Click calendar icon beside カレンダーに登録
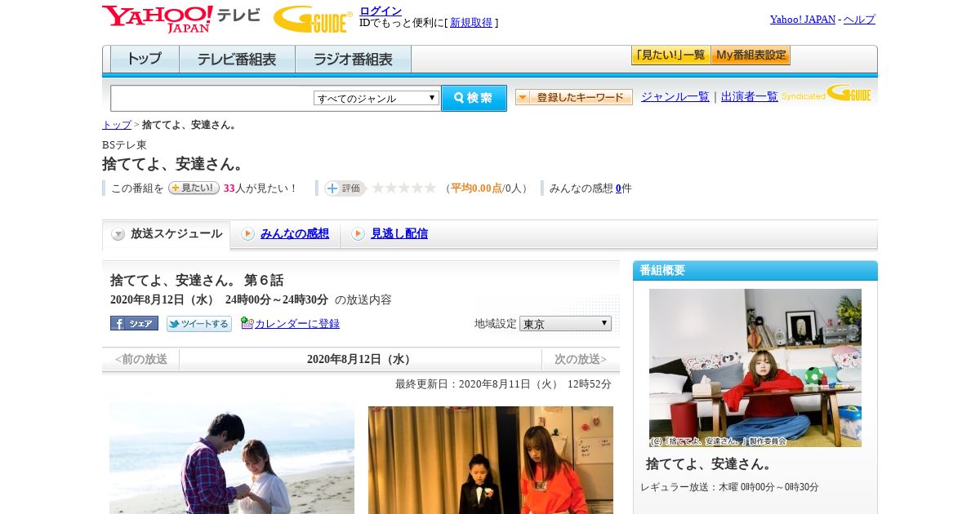980x514 pixels. [x=247, y=323]
